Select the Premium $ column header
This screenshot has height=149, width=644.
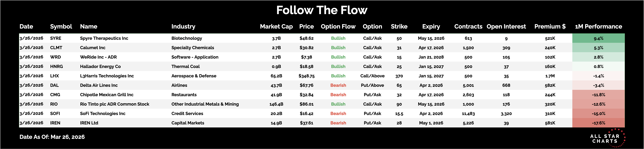(550, 27)
